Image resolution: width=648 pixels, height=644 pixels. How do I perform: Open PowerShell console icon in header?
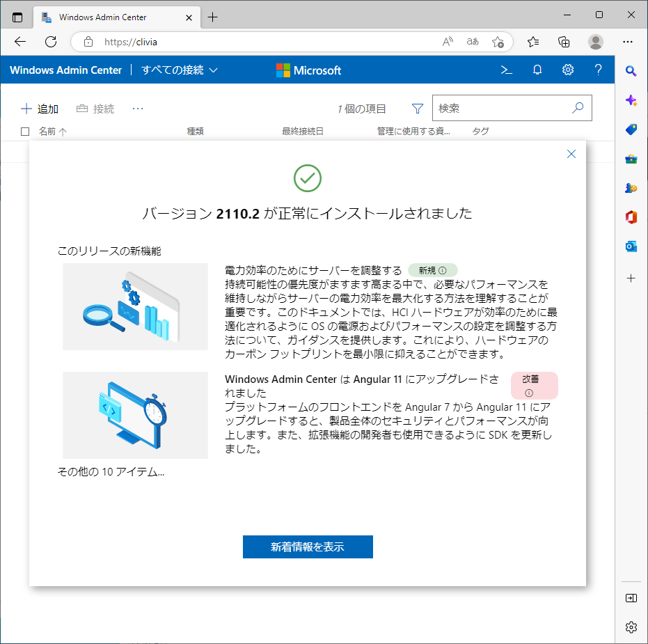(506, 70)
